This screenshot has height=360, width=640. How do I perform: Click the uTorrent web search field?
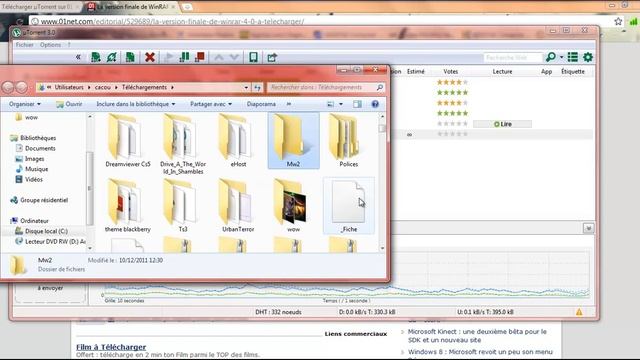pyautogui.click(x=513, y=58)
